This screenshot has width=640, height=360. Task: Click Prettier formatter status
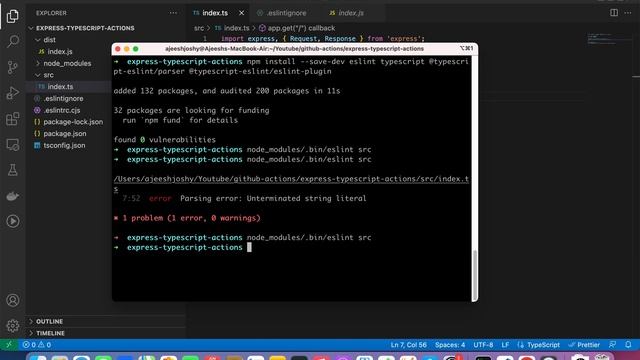tap(584, 345)
